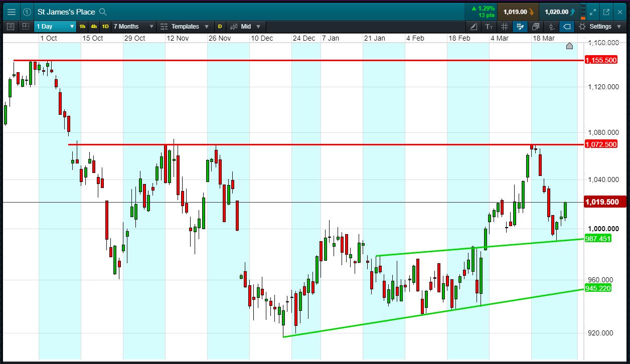Viewport: 630px width, 364px height.
Task: Click the 1,019.00 sell price button
Action: (518, 12)
